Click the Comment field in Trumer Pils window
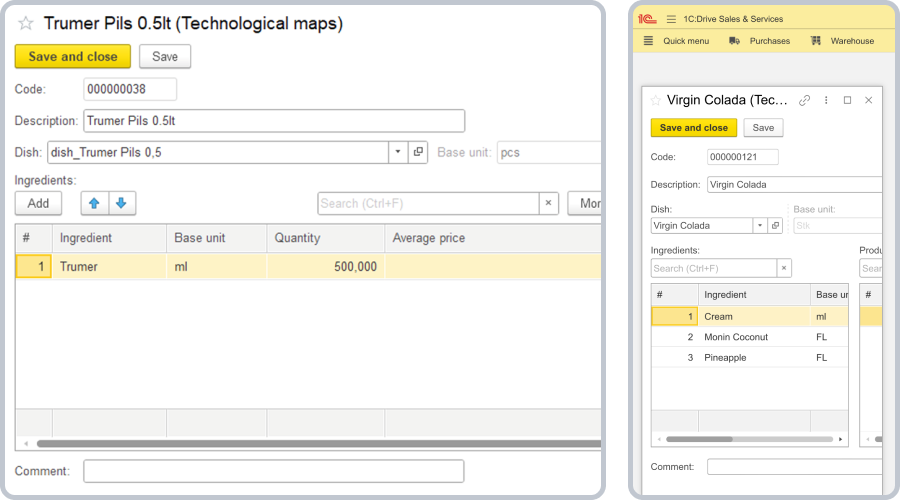Image resolution: width=900 pixels, height=500 pixels. [x=274, y=471]
